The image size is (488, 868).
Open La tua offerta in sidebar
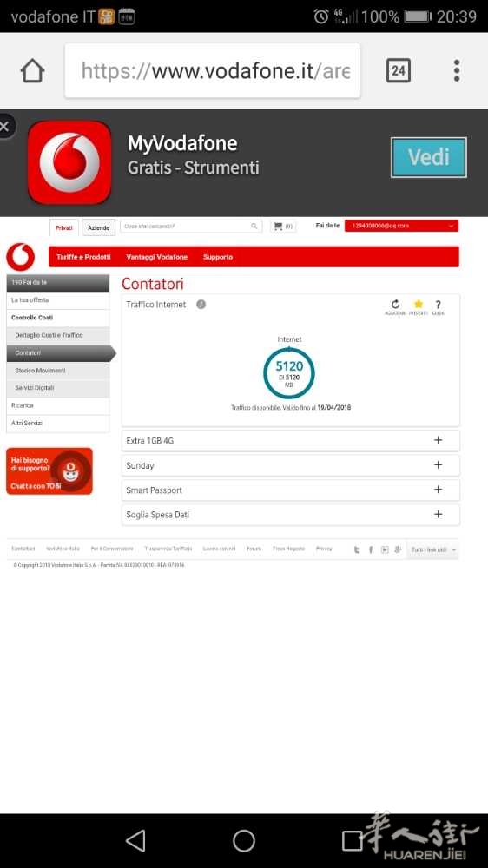[x=57, y=300]
